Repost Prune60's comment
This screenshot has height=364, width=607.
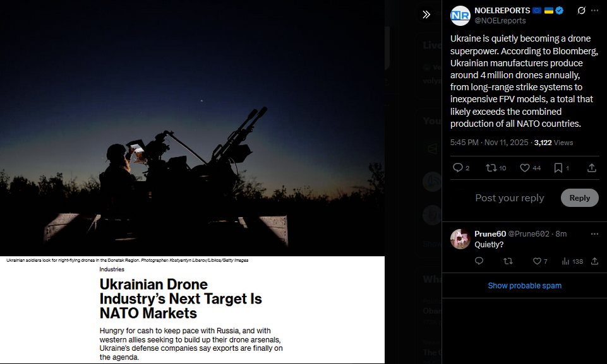508,261
